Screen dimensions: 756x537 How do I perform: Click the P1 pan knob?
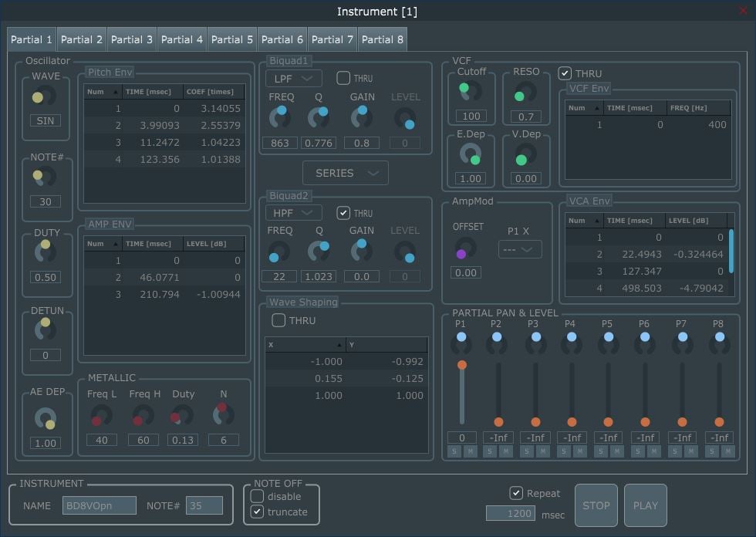click(x=461, y=343)
